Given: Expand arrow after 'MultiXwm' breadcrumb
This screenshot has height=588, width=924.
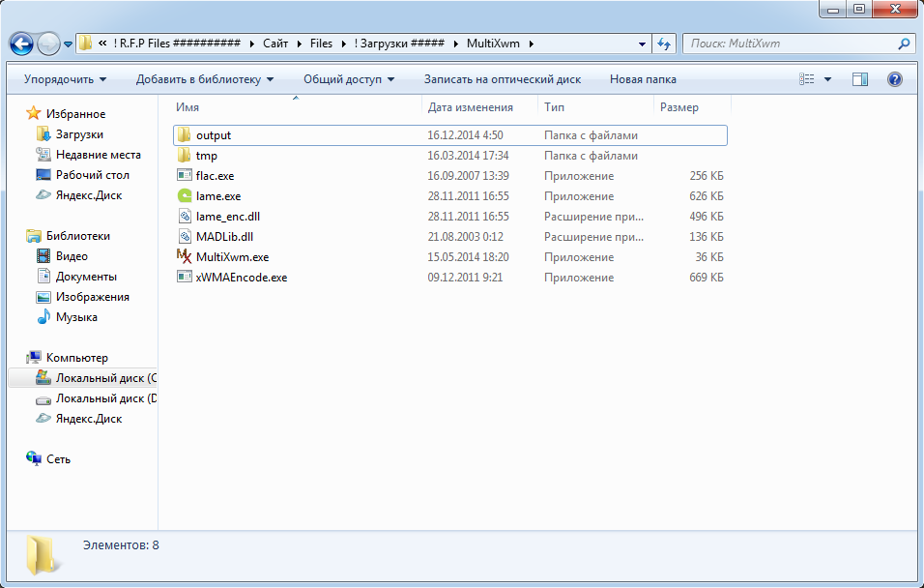Looking at the screenshot, I should point(531,44).
